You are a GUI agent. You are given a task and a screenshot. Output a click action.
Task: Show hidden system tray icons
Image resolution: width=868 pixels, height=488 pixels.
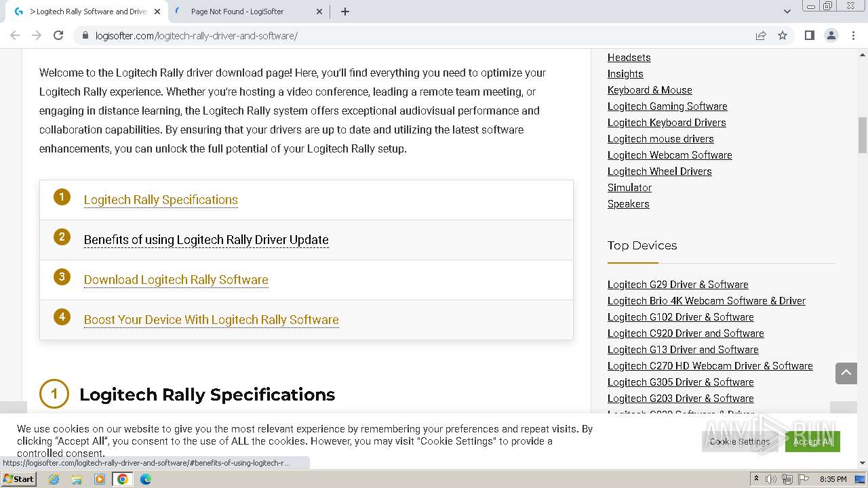756,479
